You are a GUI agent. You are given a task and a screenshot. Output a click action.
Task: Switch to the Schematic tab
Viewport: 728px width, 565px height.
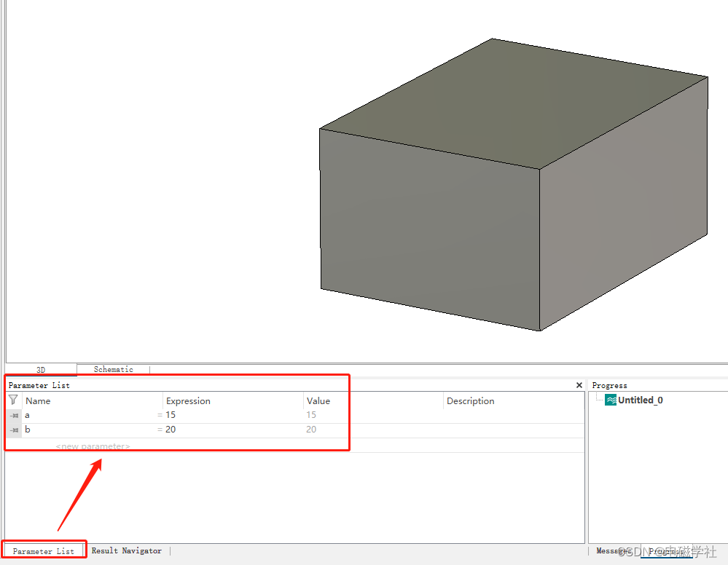click(x=113, y=369)
